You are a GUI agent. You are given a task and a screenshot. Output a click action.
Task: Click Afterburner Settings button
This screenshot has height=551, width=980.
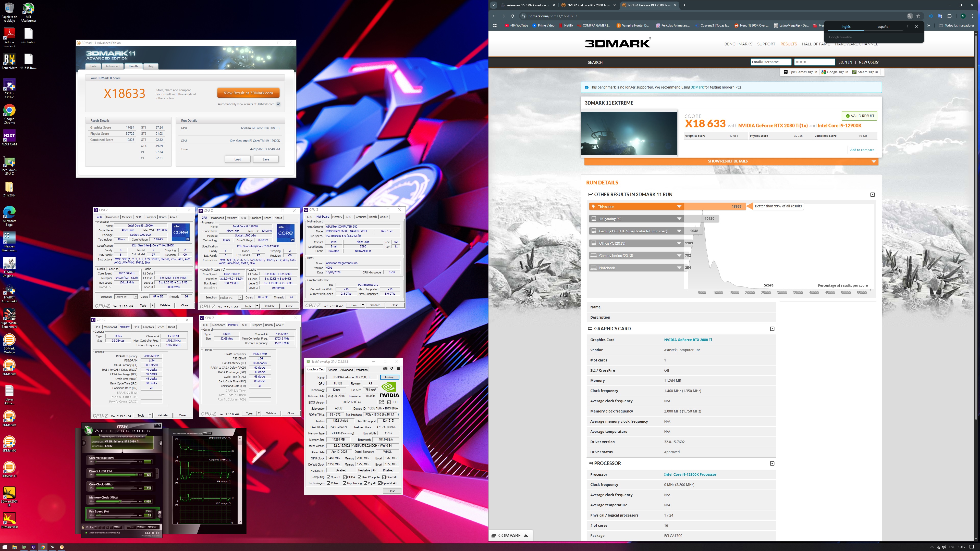pyautogui.click(x=152, y=528)
